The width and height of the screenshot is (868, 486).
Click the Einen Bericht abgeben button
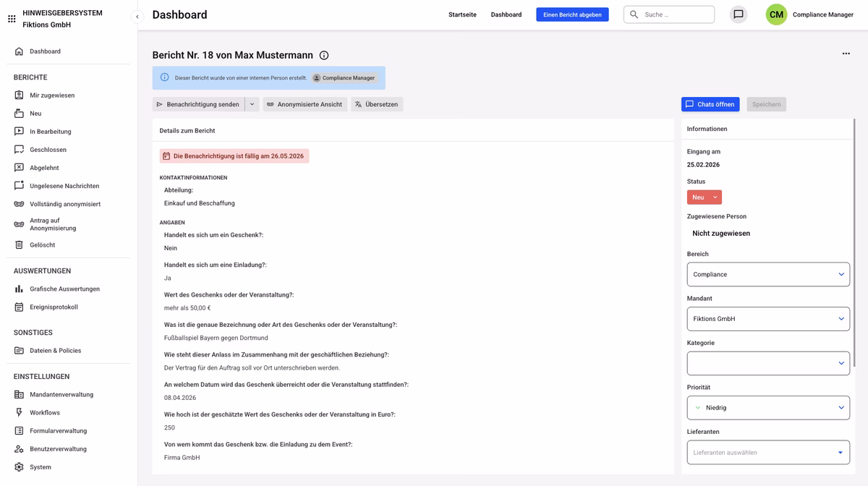coord(572,14)
